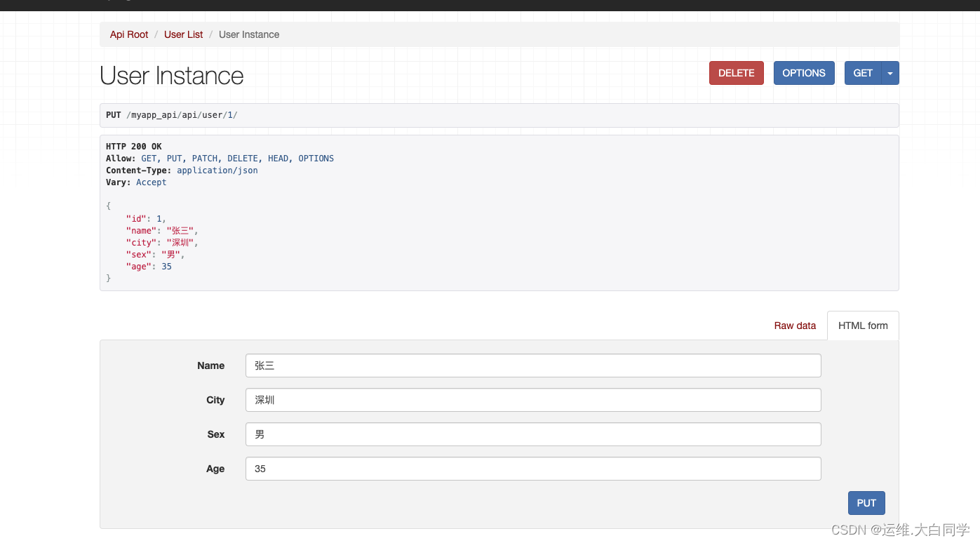Go to User List breadcrumb
980x543 pixels.
(x=184, y=34)
